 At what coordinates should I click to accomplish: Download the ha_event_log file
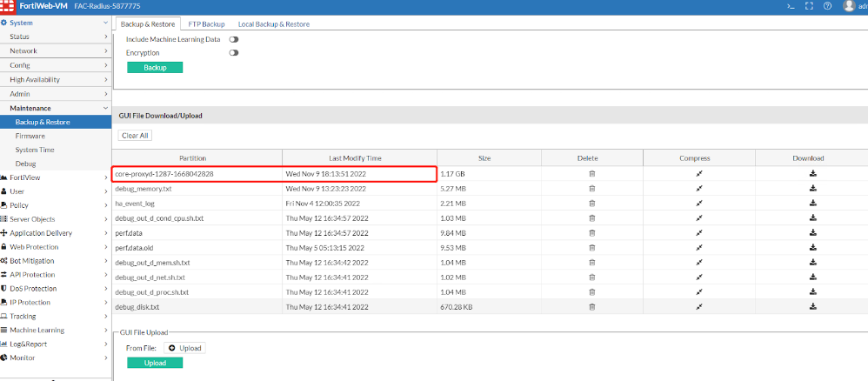pyautogui.click(x=812, y=204)
